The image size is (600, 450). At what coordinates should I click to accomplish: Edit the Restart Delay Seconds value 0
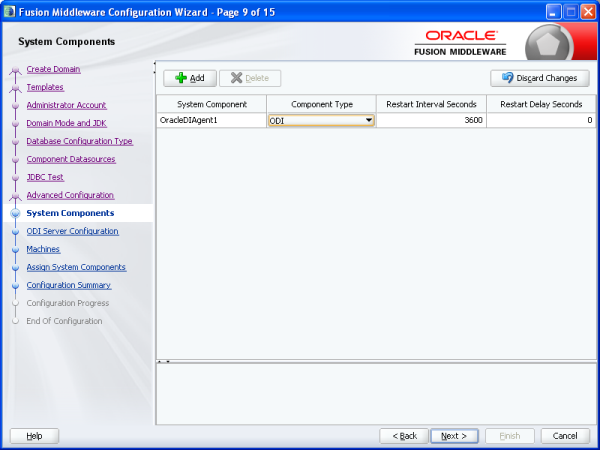click(541, 120)
